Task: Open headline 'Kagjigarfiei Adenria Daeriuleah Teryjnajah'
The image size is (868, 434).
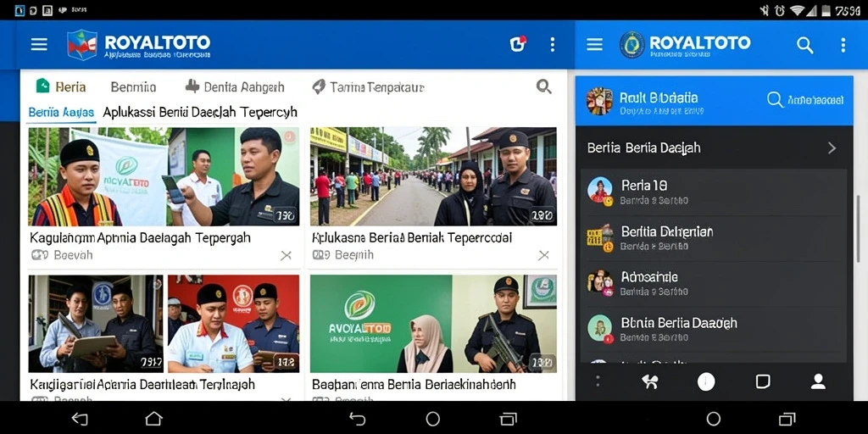Action: point(142,384)
